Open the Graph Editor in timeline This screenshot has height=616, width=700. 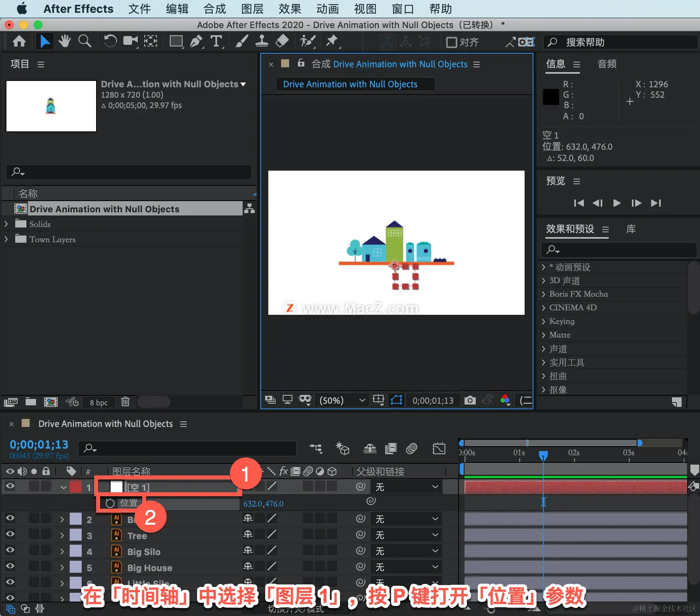[439, 449]
